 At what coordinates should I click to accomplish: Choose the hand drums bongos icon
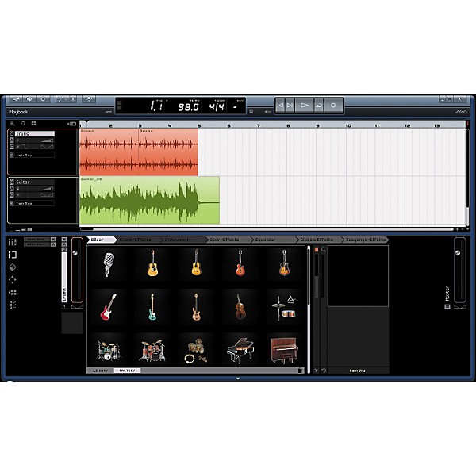195,348
